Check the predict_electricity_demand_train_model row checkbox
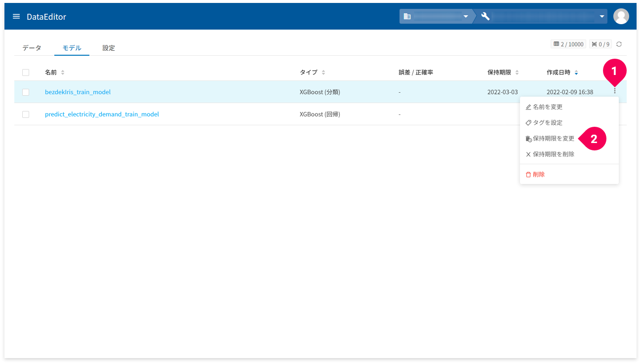The image size is (641, 364). tap(26, 114)
